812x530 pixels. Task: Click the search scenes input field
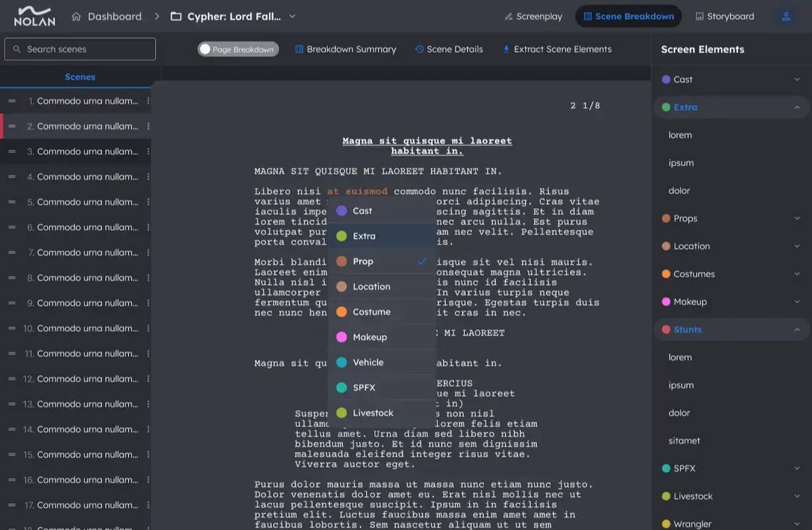pos(80,49)
